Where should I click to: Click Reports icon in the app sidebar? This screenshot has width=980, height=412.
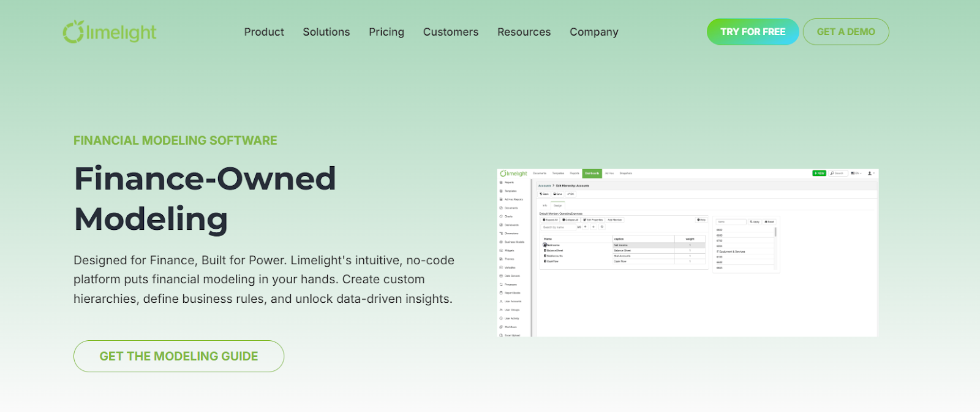tap(502, 183)
